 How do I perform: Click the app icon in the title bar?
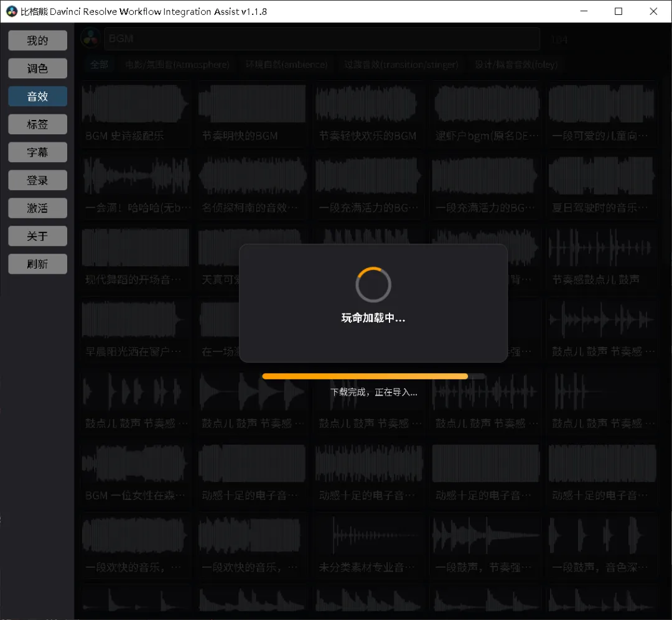[x=12, y=12]
